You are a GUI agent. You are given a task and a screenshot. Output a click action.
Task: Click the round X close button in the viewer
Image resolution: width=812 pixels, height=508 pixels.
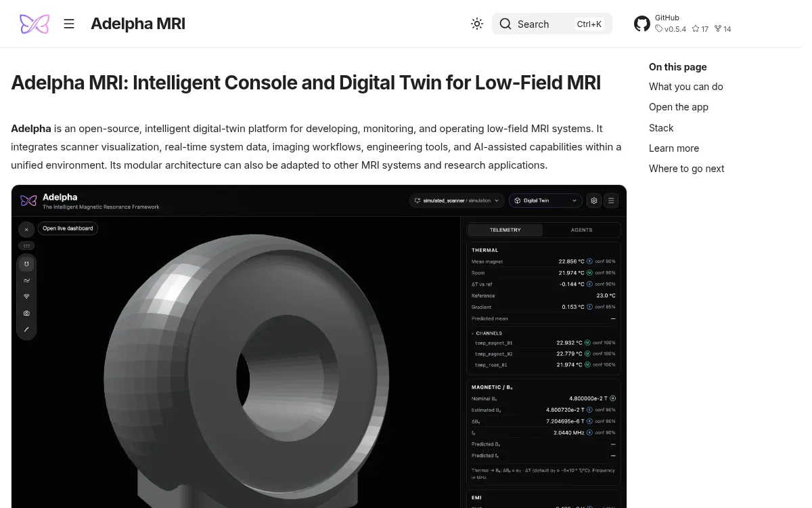(x=26, y=230)
